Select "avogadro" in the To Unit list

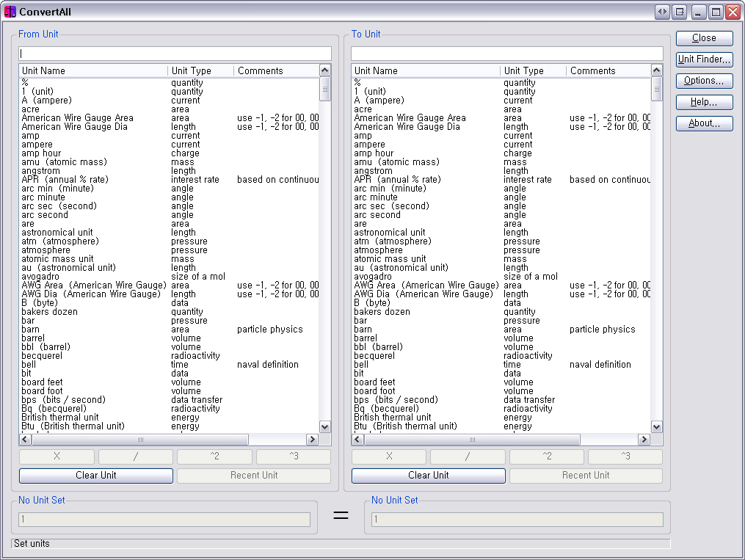[x=373, y=277]
